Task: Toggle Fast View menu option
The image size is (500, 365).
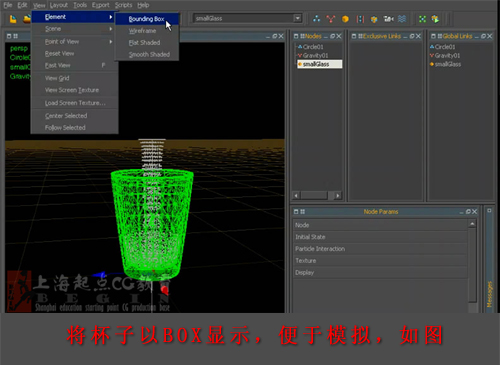Action: 75,65
